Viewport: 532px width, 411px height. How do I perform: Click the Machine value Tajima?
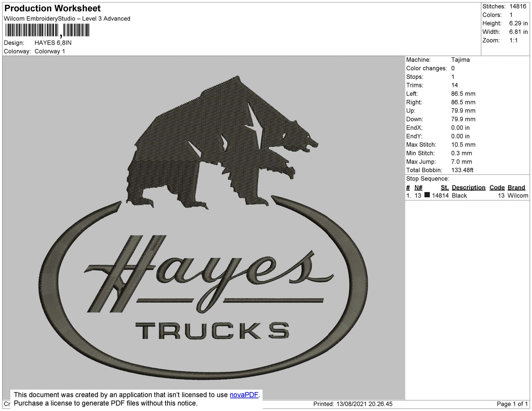[x=460, y=60]
